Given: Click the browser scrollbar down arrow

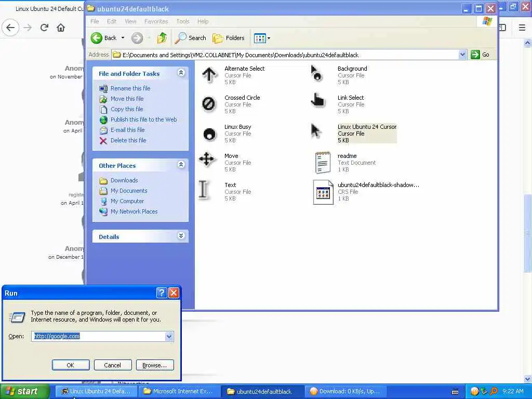Looking at the screenshot, I should pyautogui.click(x=528, y=379).
